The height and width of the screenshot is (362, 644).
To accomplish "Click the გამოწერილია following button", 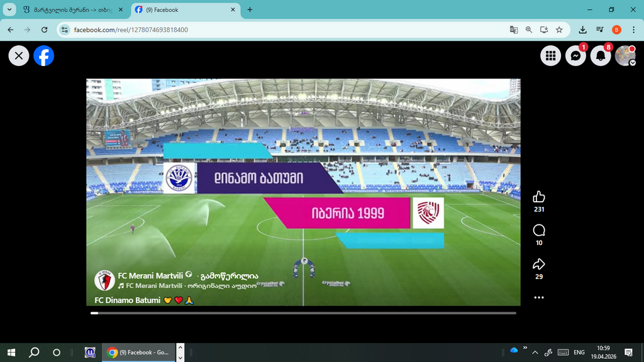I will tap(229, 277).
